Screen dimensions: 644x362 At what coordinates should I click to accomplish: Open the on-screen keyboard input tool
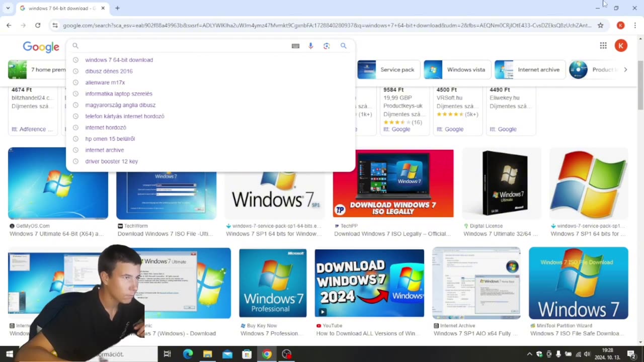pyautogui.click(x=295, y=46)
